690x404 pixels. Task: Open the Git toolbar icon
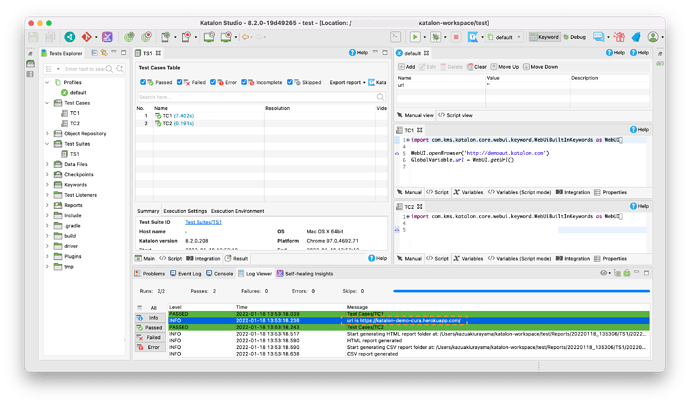tap(87, 37)
